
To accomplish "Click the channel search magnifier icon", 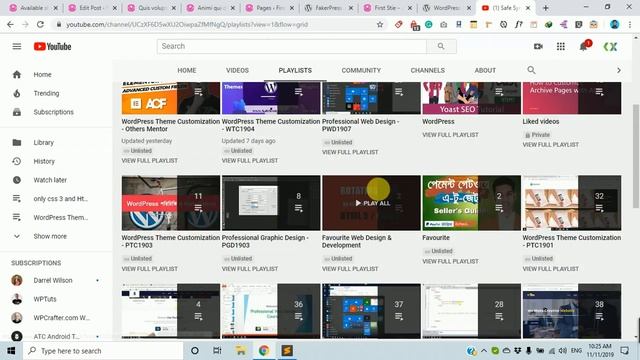I will coord(531,70).
